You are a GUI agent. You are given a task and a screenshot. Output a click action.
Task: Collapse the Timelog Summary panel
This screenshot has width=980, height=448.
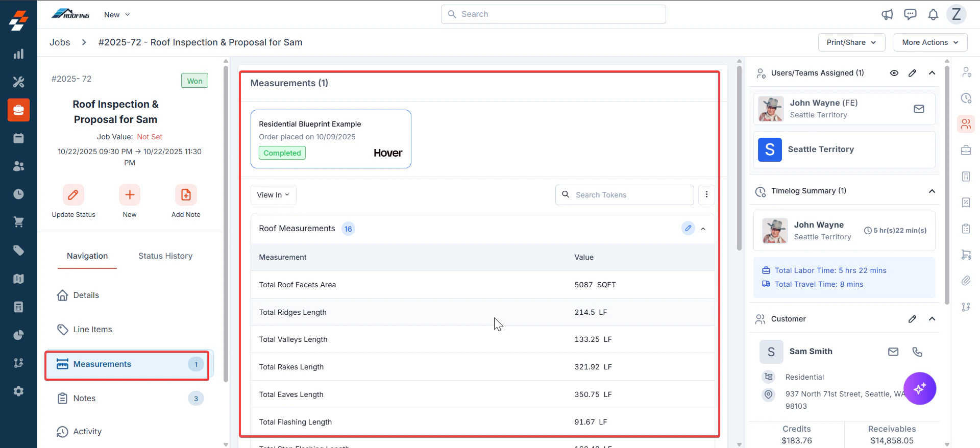[x=932, y=191]
